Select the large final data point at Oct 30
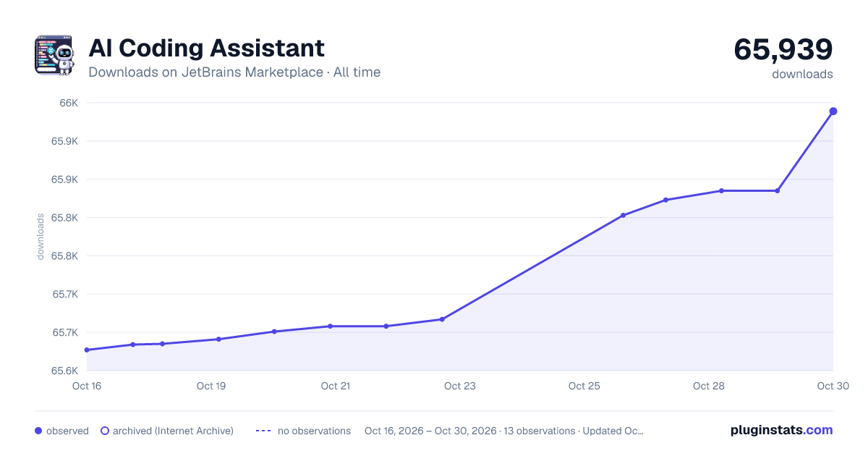 pos(833,111)
